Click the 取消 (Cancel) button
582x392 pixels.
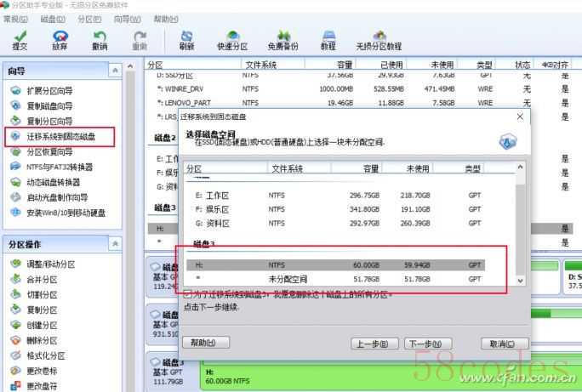498,344
